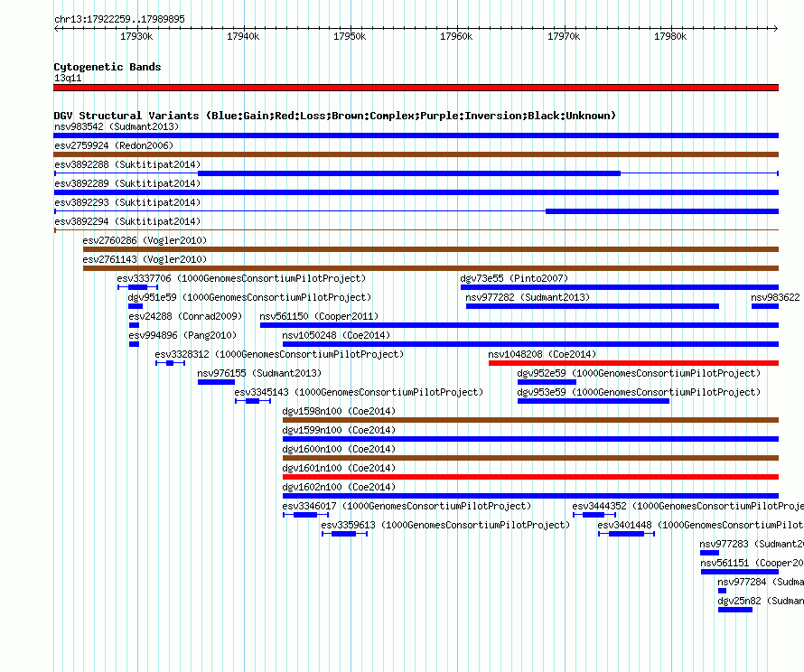Click the DGV Structural Variants track title
The image size is (804, 672).
click(x=335, y=116)
